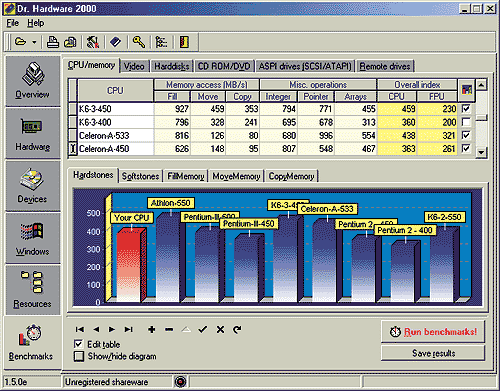This screenshot has height=391, width=500.
Task: Switch to the Harddisks tab
Action: pyautogui.click(x=172, y=66)
